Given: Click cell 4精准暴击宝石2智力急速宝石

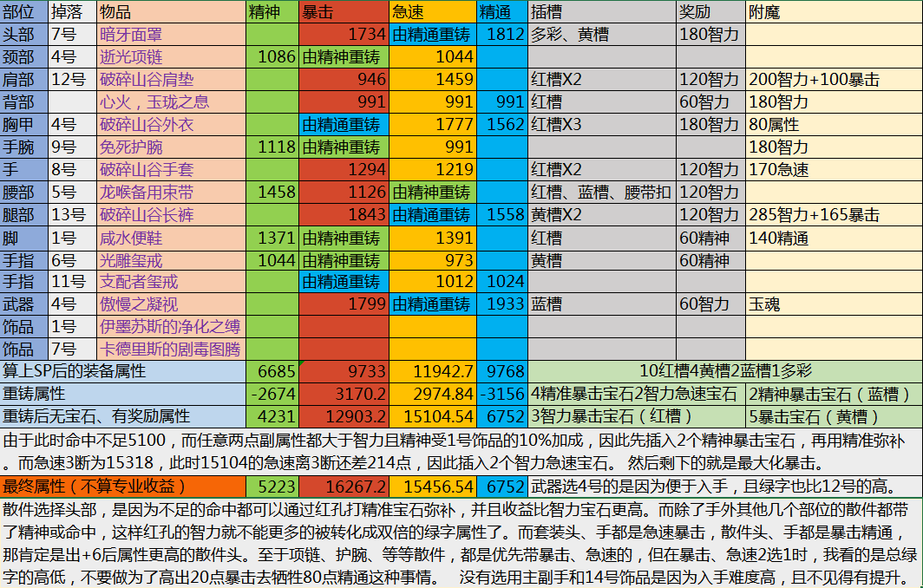Looking at the screenshot, I should tap(637, 394).
